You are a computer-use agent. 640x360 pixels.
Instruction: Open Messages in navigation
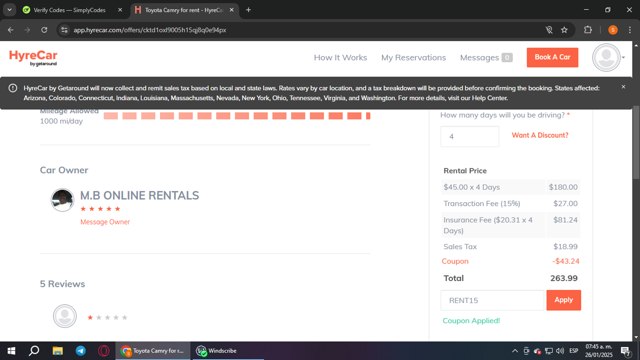point(486,58)
